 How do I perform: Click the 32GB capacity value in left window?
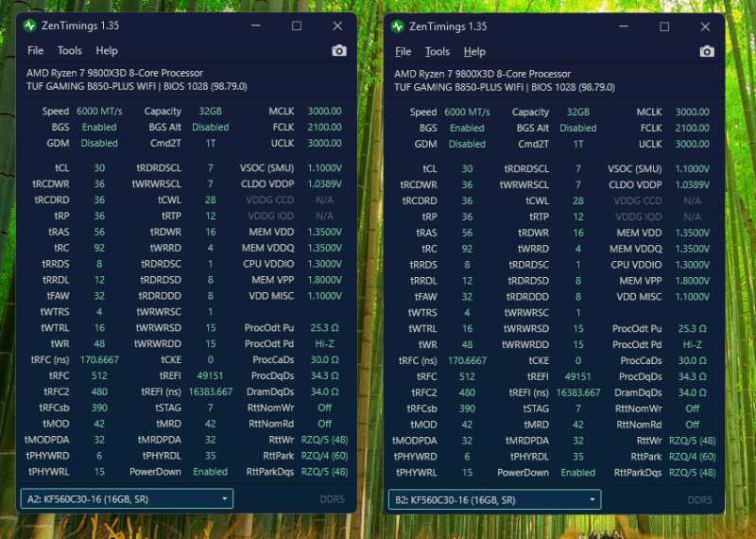pos(210,112)
